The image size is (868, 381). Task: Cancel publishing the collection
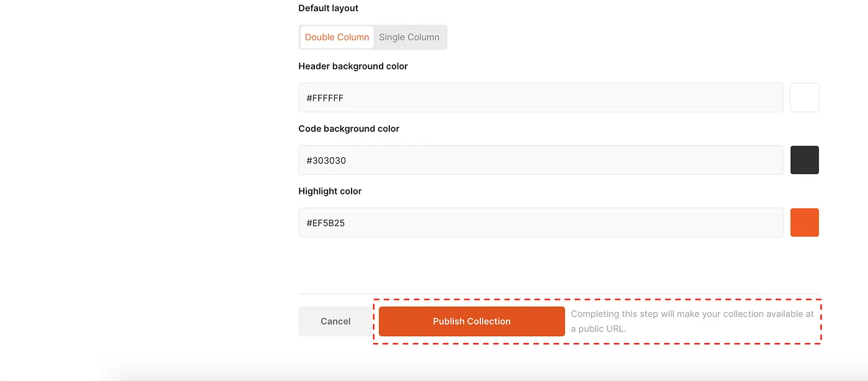click(x=335, y=322)
